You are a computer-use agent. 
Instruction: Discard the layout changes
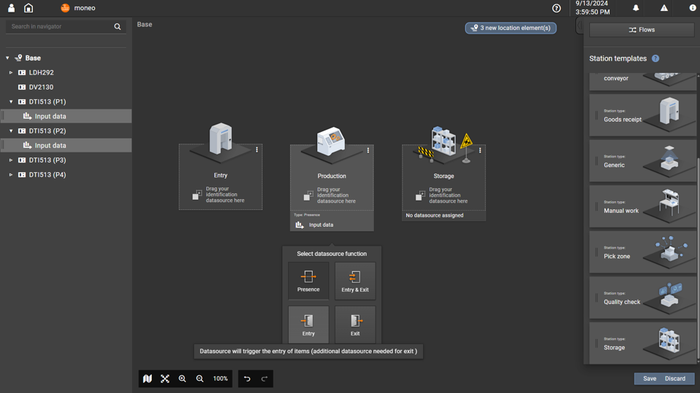tap(675, 379)
